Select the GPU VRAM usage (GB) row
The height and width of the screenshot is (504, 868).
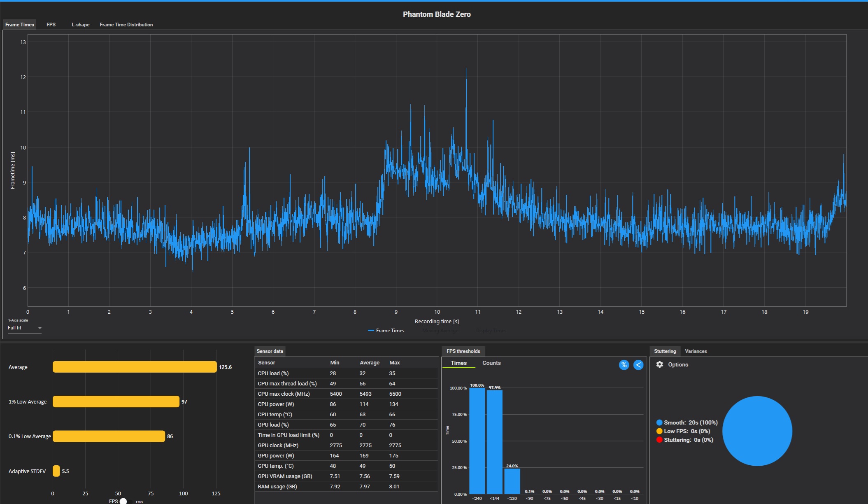(x=347, y=476)
